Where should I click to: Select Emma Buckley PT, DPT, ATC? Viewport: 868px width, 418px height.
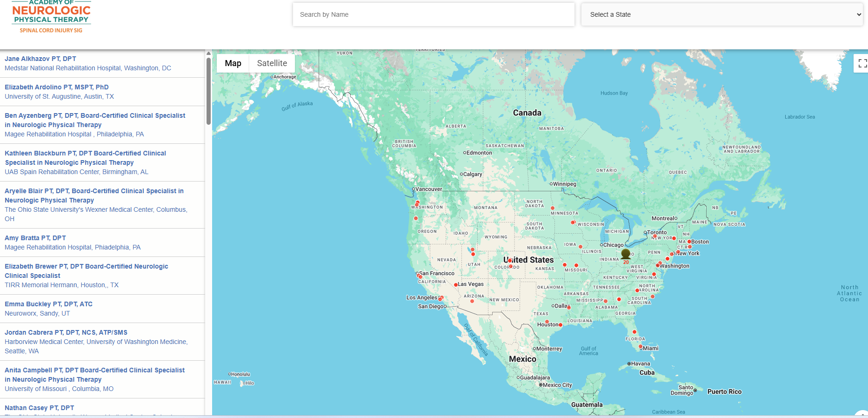(48, 304)
